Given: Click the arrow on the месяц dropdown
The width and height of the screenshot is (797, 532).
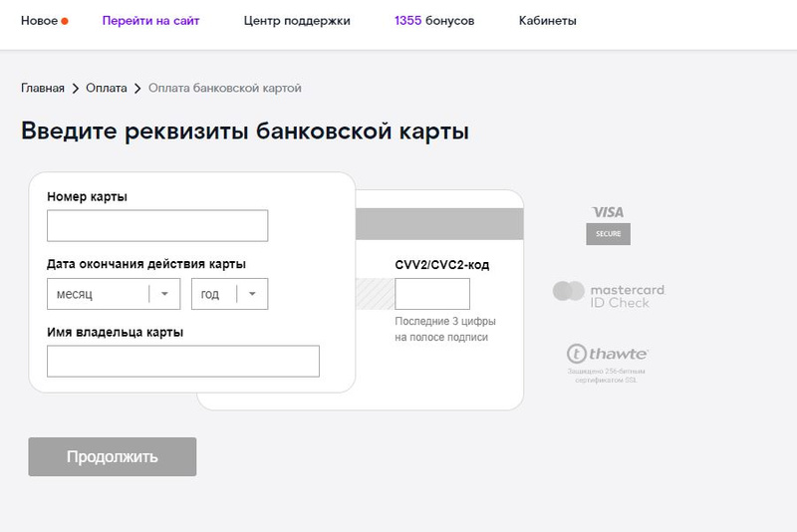Looking at the screenshot, I should (164, 294).
